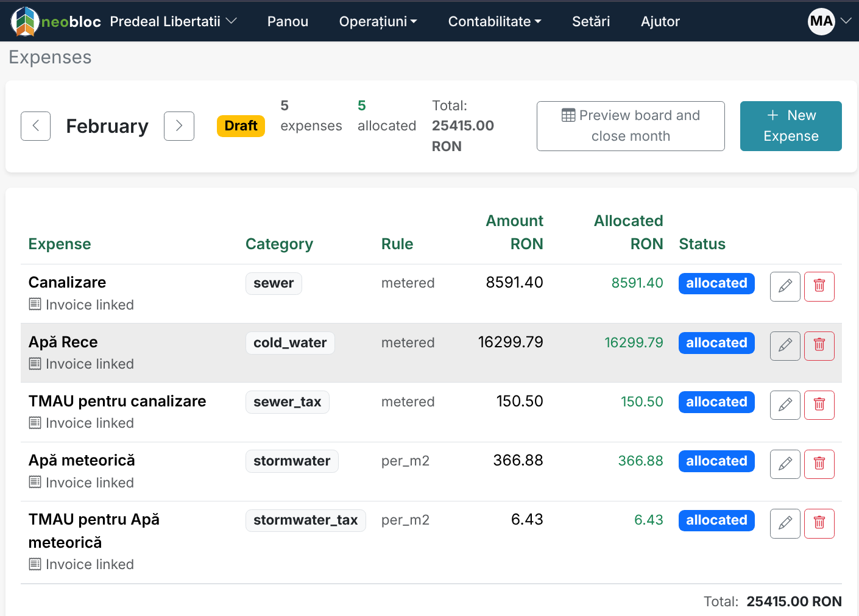Delete the TMAU pentru Apă meteorică expense
859x616 pixels.
point(819,523)
